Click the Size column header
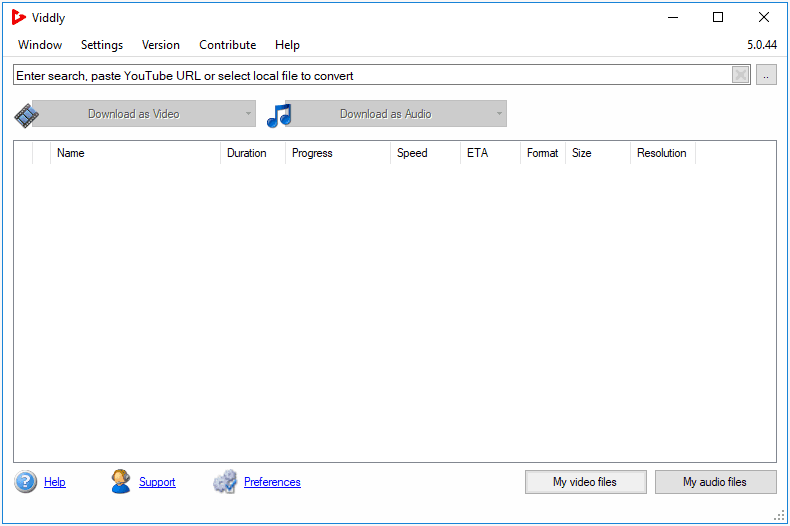790x526 pixels. [x=598, y=153]
